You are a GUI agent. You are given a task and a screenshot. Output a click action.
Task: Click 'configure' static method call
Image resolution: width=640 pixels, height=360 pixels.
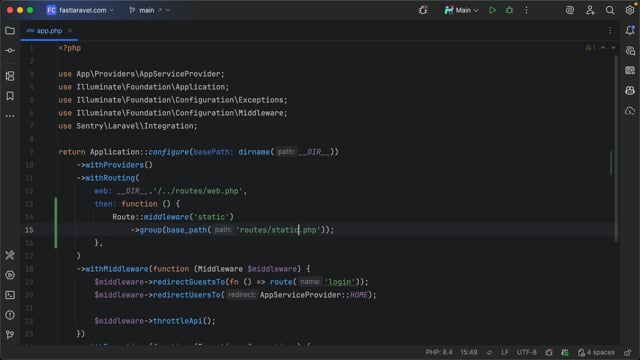coord(168,152)
